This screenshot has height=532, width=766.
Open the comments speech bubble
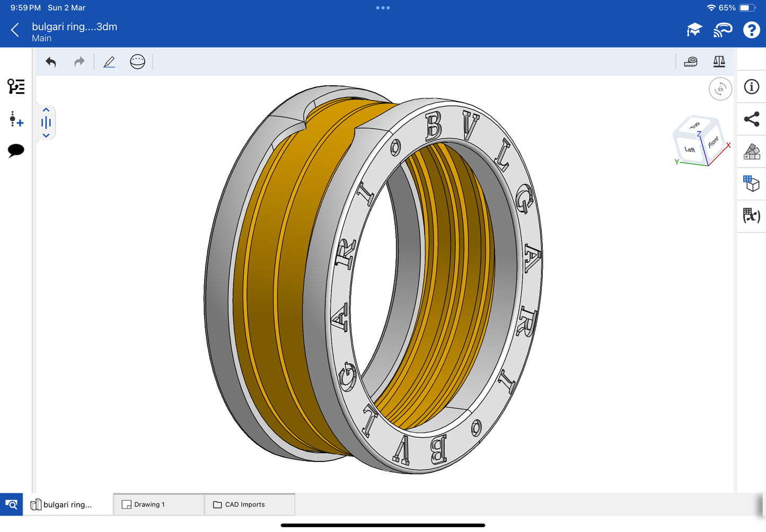click(16, 150)
